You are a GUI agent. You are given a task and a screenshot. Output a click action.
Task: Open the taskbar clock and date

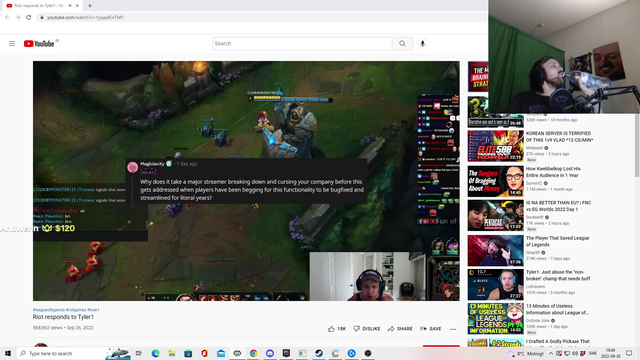coord(610,353)
